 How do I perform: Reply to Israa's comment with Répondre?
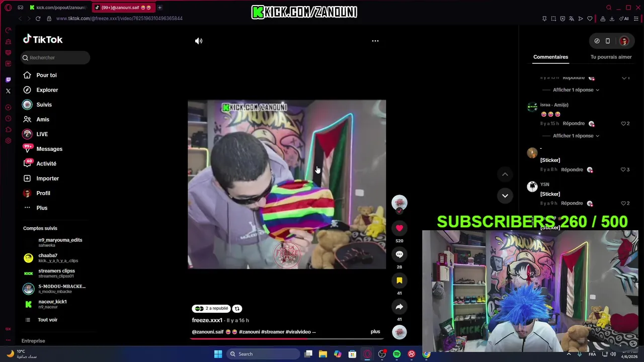click(x=574, y=124)
